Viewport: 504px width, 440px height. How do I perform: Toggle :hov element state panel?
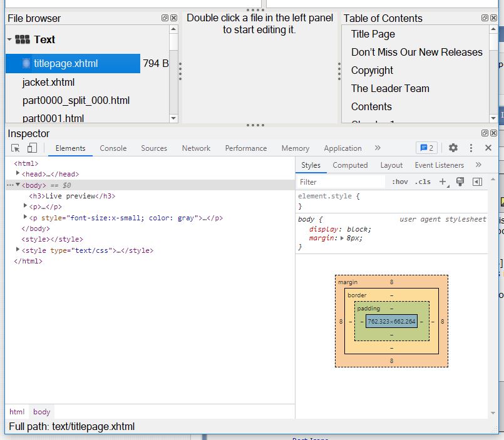click(x=400, y=182)
